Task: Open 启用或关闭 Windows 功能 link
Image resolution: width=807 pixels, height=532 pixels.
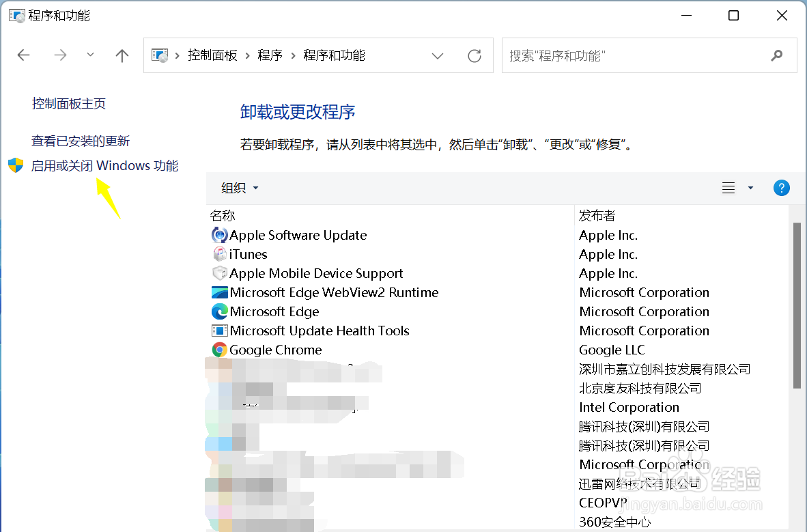Action: pos(104,166)
